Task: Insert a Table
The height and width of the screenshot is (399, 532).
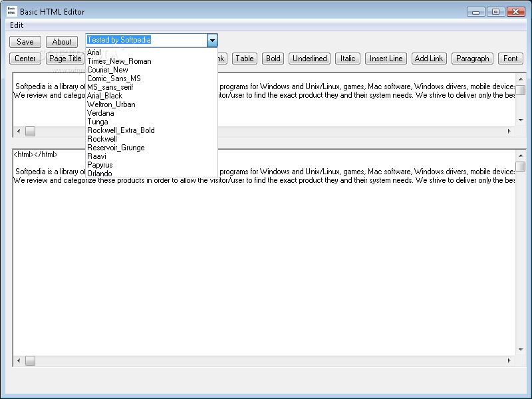Action: (x=244, y=58)
